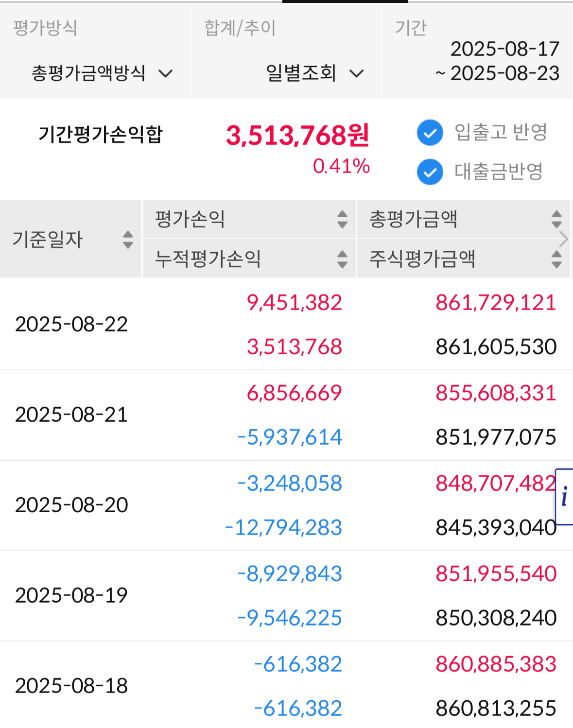Click the 기간평가손익합 3,513,768원 total

click(x=297, y=135)
